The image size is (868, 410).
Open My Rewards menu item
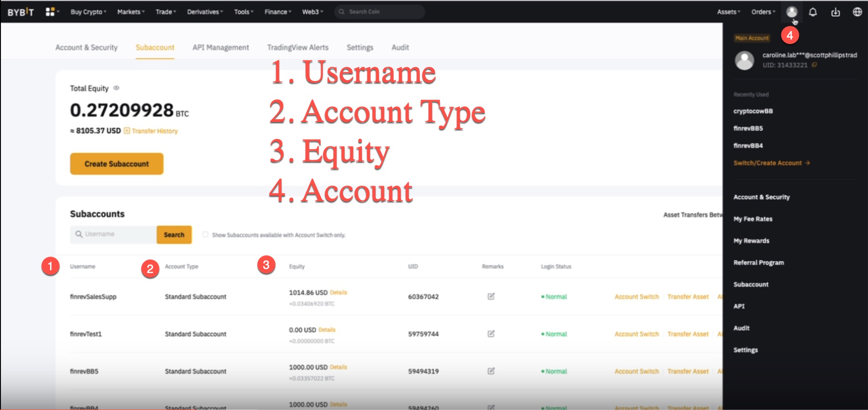point(751,241)
